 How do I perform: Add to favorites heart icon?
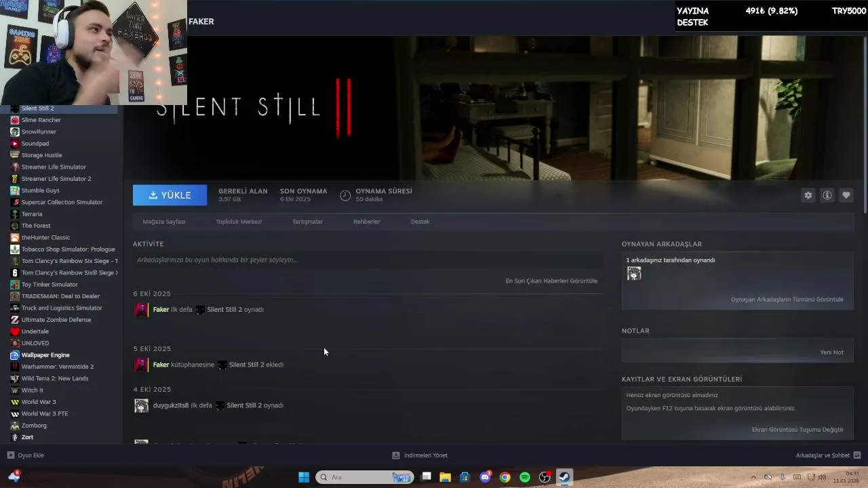click(846, 195)
